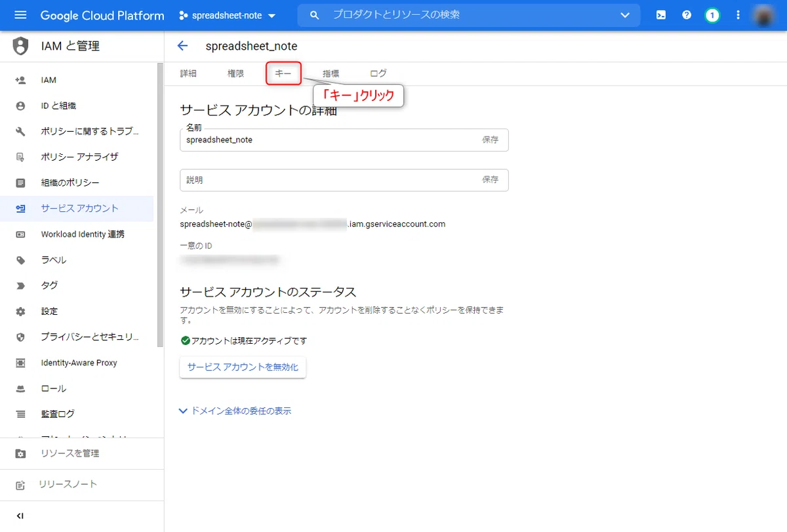Switch to the 指標 tab
787x532 pixels.
(331, 73)
